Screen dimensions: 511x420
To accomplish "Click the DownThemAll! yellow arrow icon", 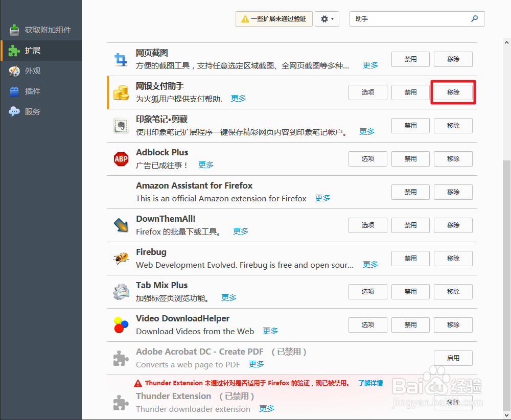I will [121, 225].
